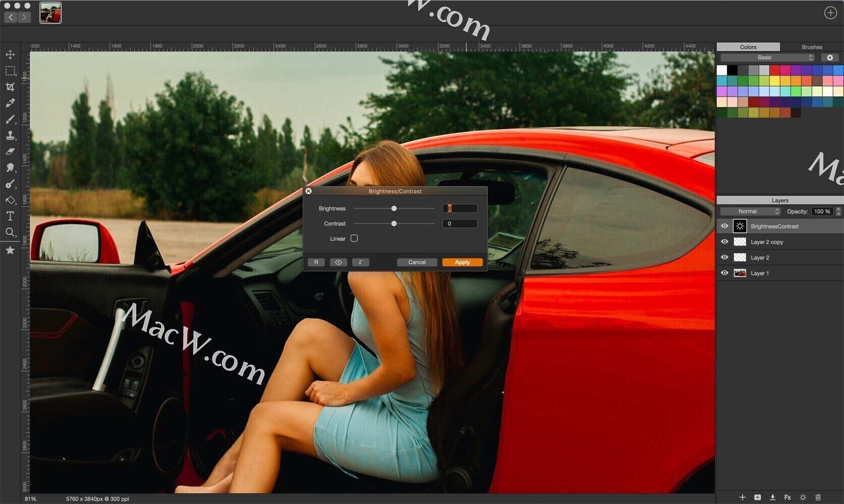Select the Zoom magnifier tool
The width and height of the screenshot is (844, 504).
tap(10, 233)
